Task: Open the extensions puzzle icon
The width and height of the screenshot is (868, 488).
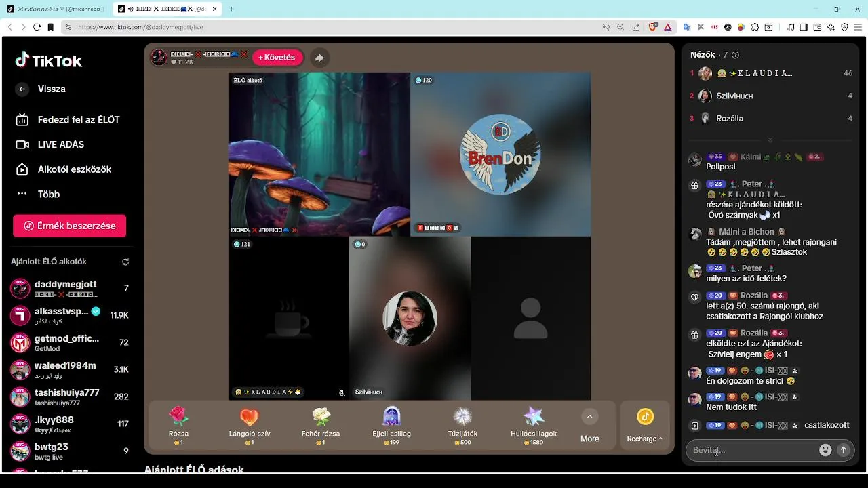Action: (x=754, y=27)
